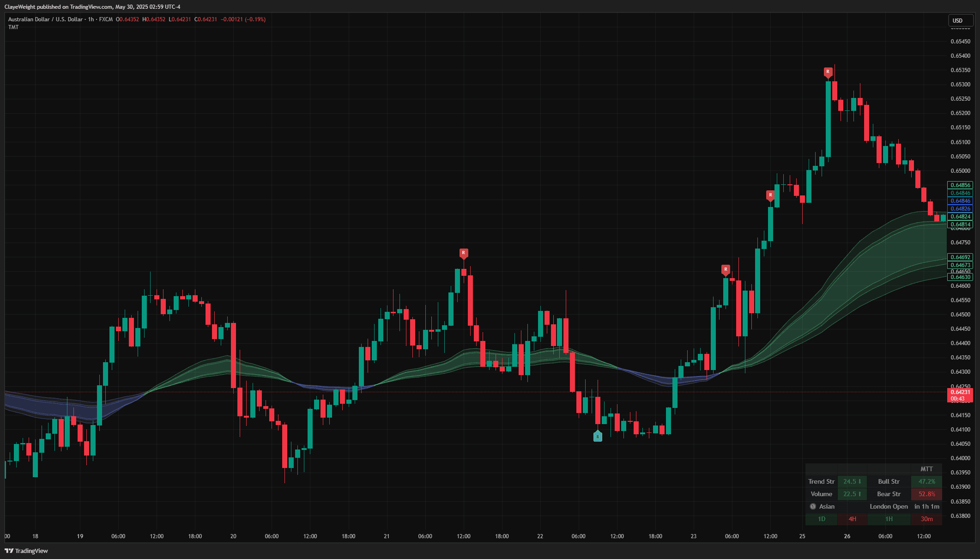
Task: Click the up-arrow indicator beside the Volume value
Action: [x=860, y=494]
